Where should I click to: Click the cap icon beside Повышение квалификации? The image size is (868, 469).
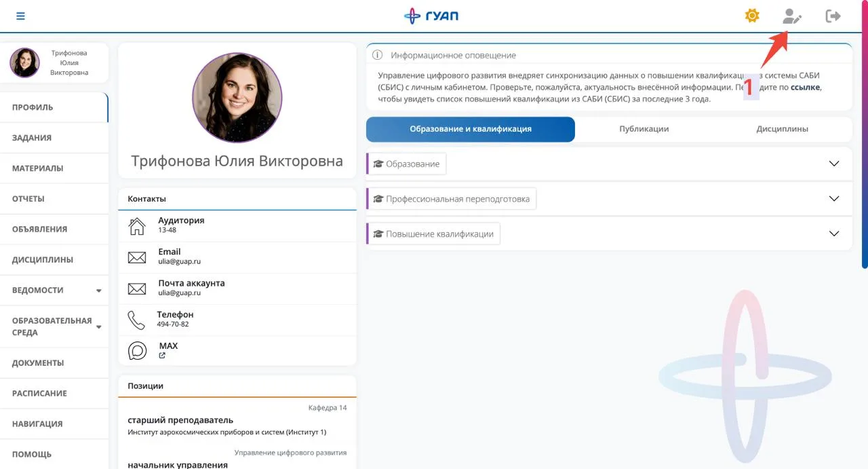(378, 233)
